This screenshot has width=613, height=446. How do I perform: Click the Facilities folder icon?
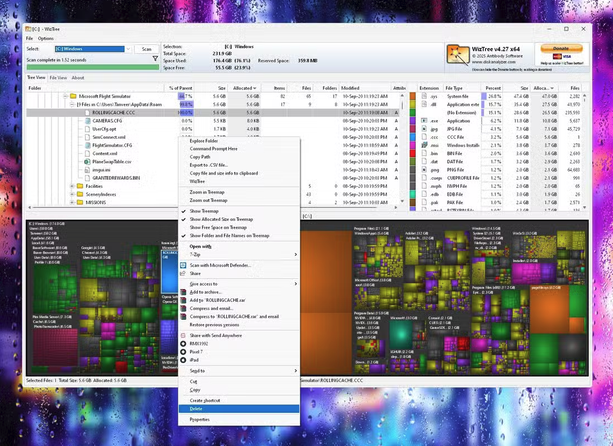(80, 186)
